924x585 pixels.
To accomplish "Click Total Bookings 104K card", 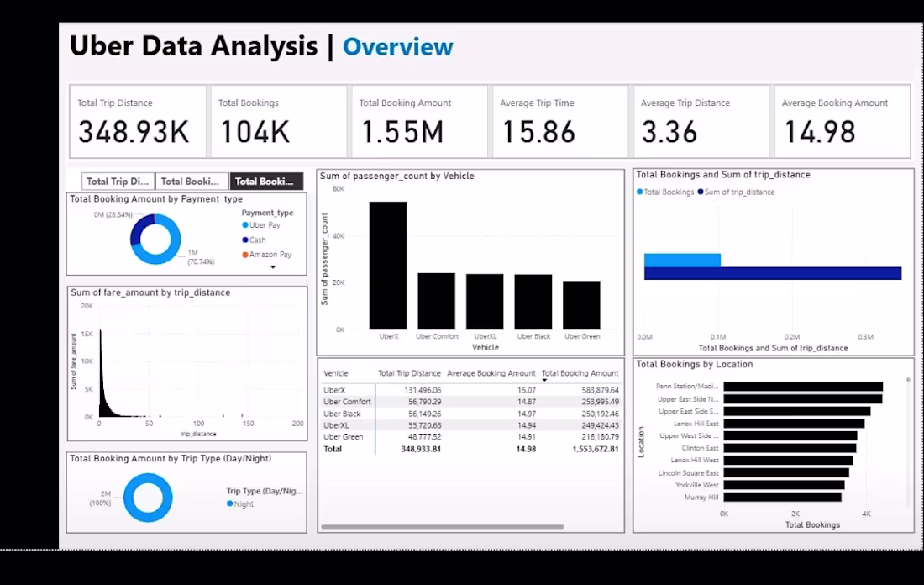I will 279,122.
